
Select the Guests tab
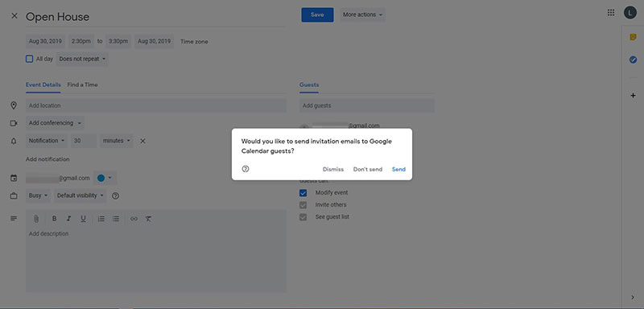309,85
